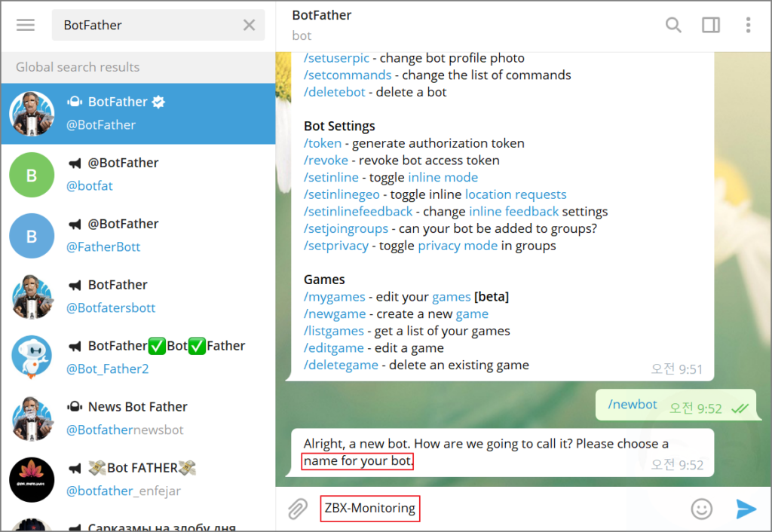
Task: Open the three-dot chat options menu
Action: [747, 25]
